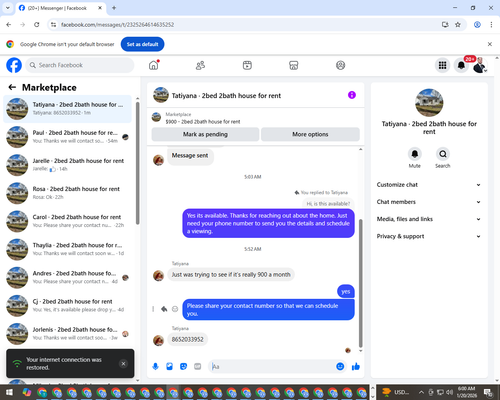Open Cj's 2bed 2bath conversation

tap(67, 306)
